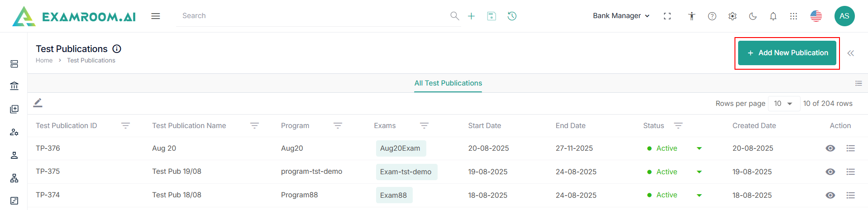Open the Bank Manager role dropdown
The image size is (868, 210).
[x=621, y=16]
